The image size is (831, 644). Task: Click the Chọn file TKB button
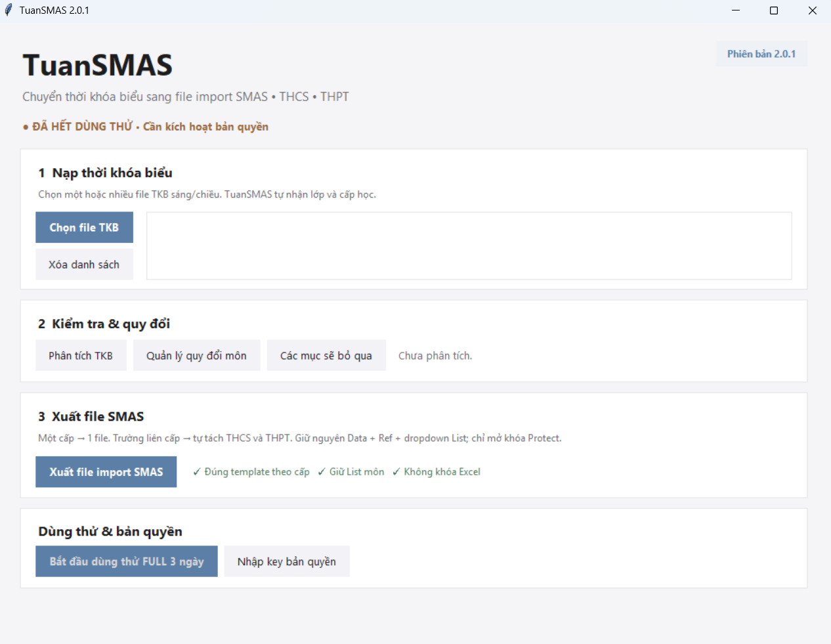[84, 227]
